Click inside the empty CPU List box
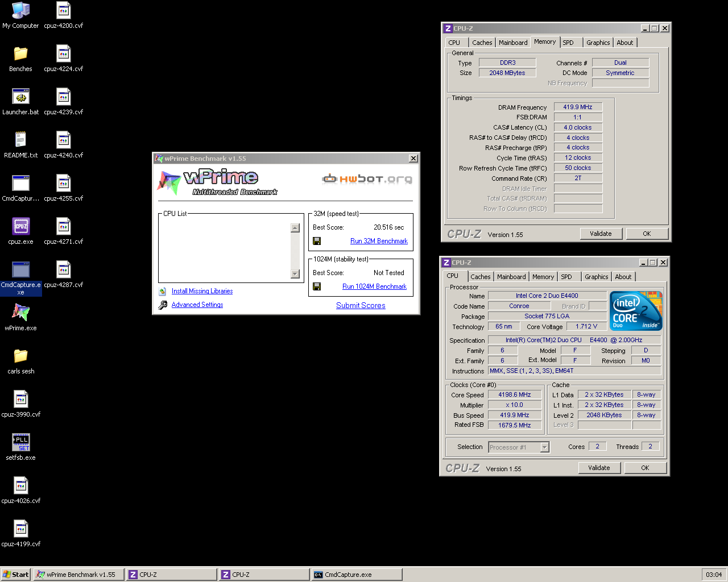 225,250
